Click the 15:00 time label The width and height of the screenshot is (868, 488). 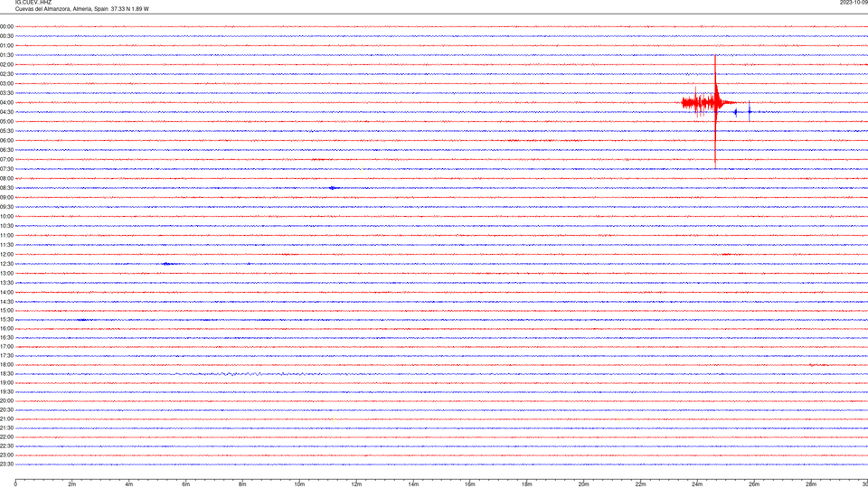(x=6, y=310)
